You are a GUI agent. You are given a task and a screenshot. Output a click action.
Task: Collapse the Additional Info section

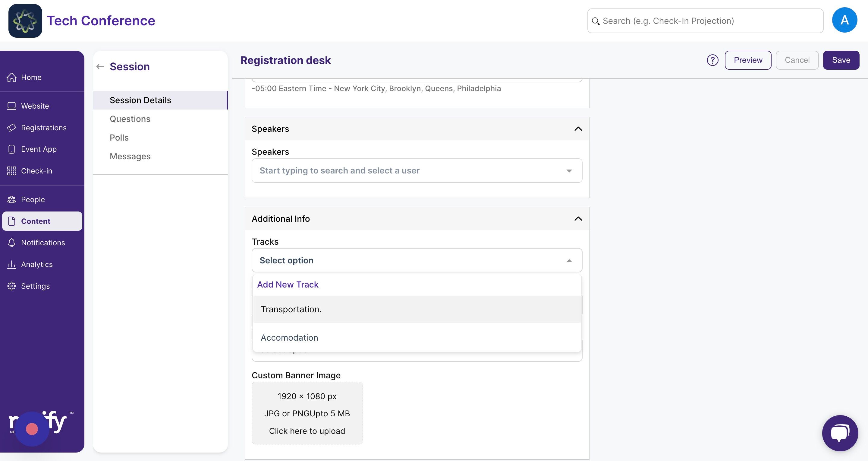(578, 218)
